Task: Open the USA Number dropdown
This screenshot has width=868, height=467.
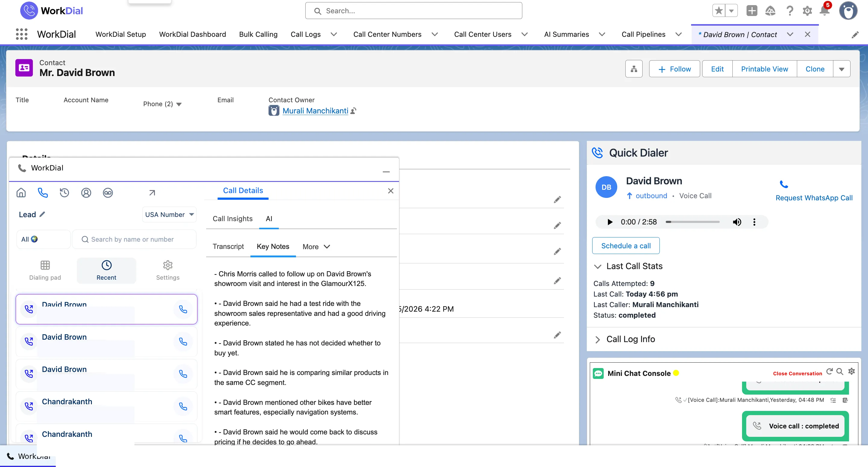Action: tap(169, 214)
